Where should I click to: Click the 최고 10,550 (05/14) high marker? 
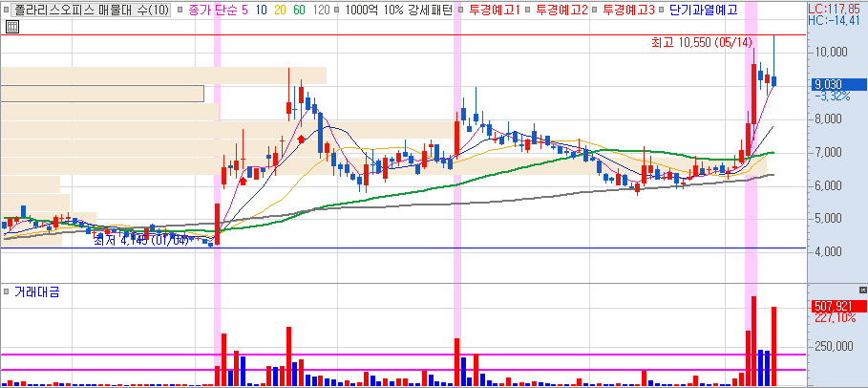(703, 43)
